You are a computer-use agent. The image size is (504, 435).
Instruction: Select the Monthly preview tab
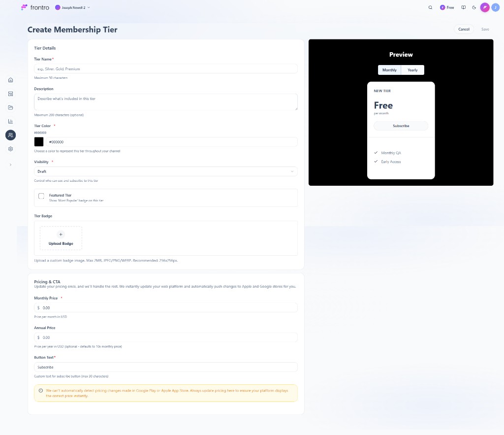pyautogui.click(x=389, y=70)
